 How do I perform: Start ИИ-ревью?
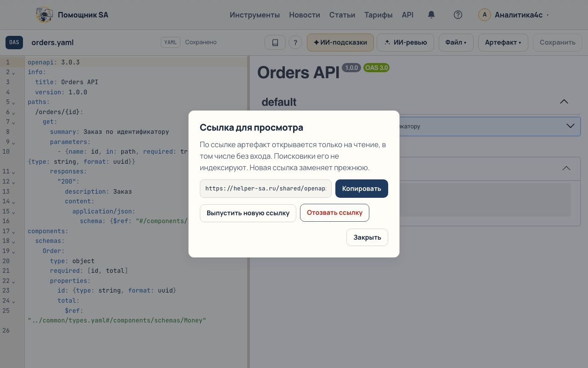pyautogui.click(x=405, y=42)
